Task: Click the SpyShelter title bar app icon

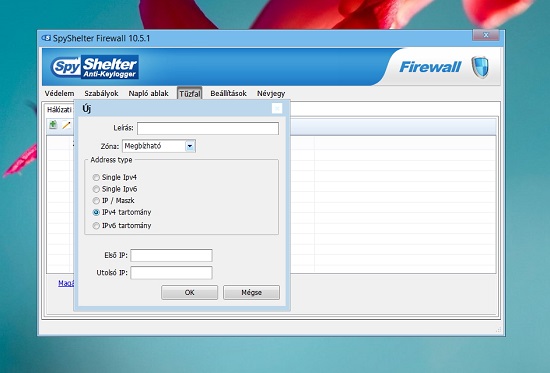Action: point(46,38)
